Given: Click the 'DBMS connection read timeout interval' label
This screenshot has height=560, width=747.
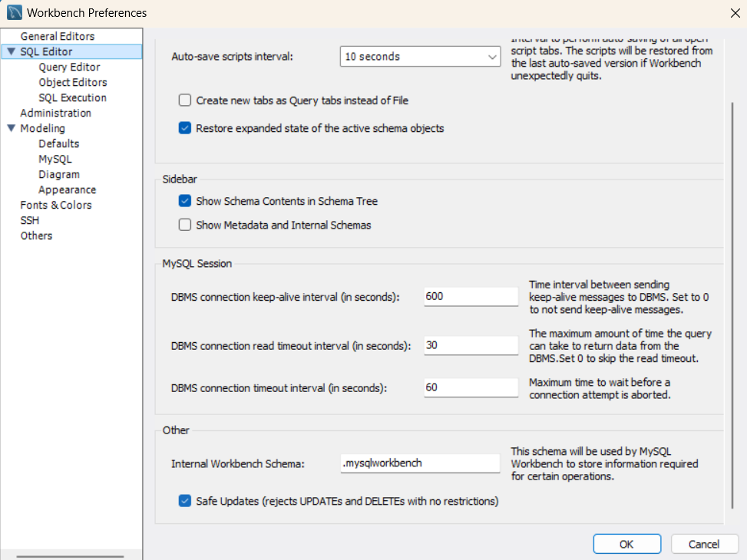Looking at the screenshot, I should coord(291,346).
